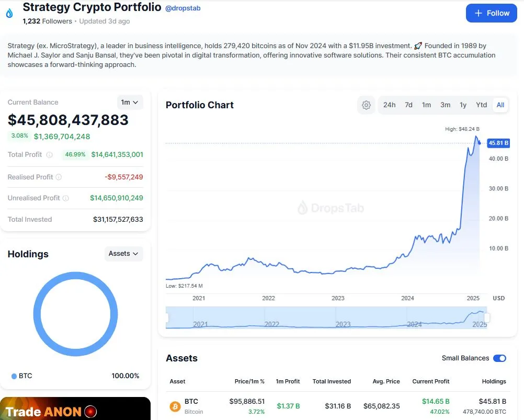Click the chart settings gear icon

(x=366, y=105)
